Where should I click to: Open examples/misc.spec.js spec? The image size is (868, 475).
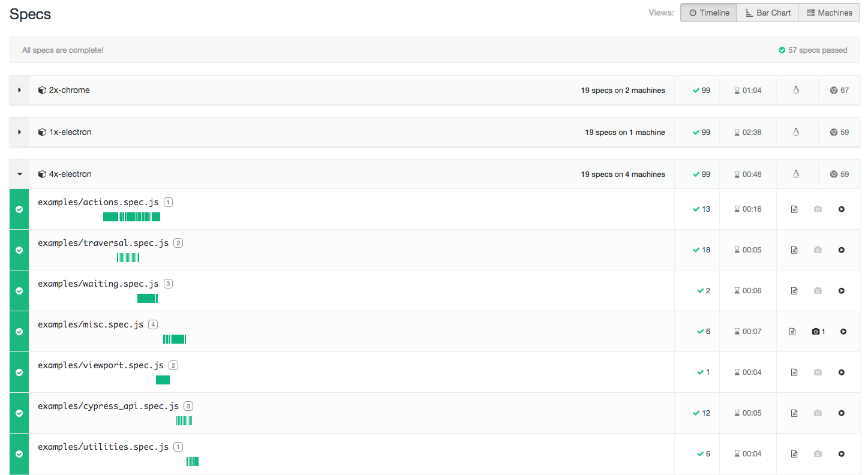[91, 324]
